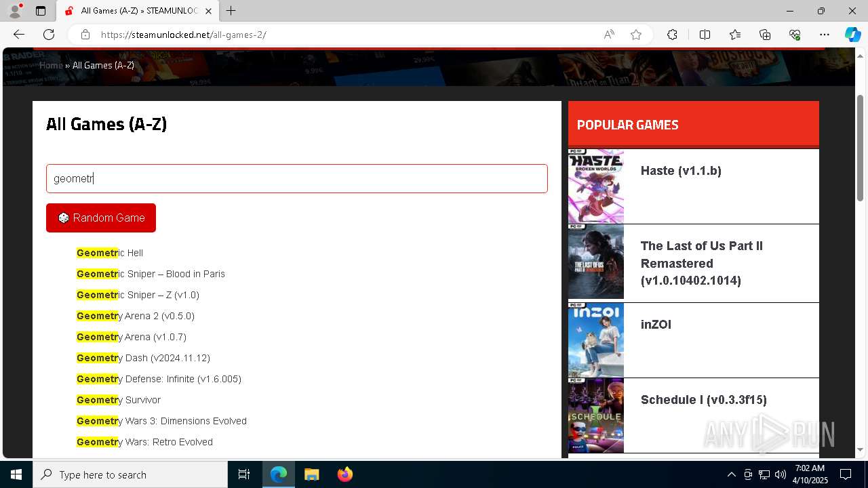Screen dimensions: 868x488
Task: Click the Random Game button
Action: click(x=101, y=218)
